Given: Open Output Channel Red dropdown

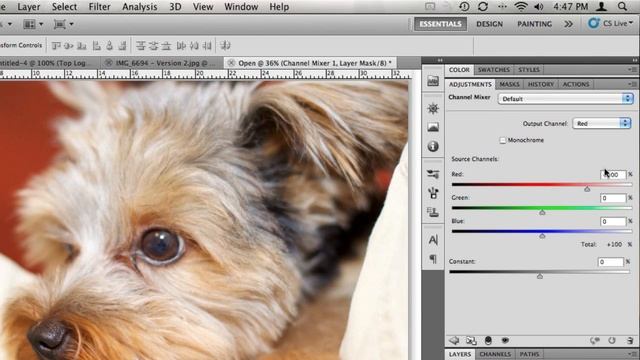Looking at the screenshot, I should tap(602, 123).
